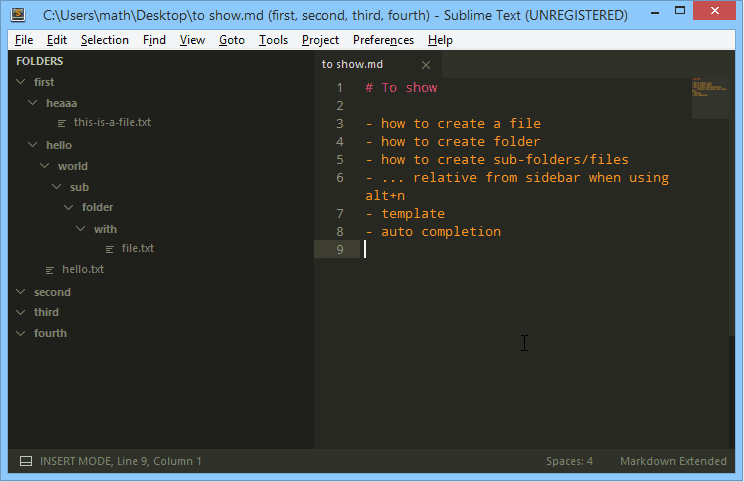744x482 pixels.
Task: Click the wrapped 'alt+n' text
Action: (385, 196)
